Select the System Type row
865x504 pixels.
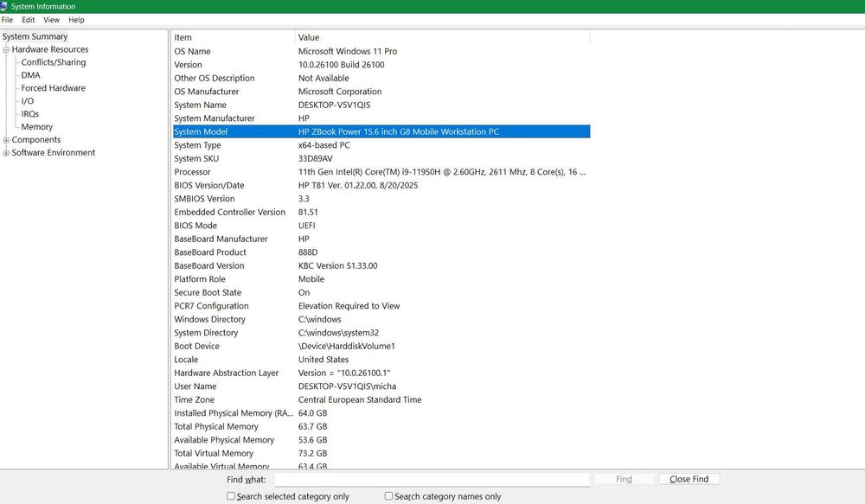381,145
